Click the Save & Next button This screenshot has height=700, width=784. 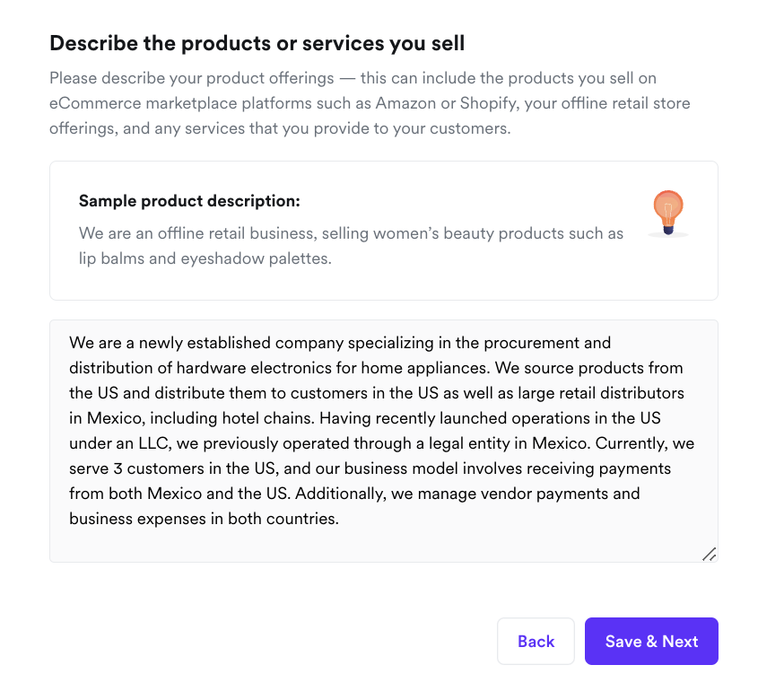651,641
